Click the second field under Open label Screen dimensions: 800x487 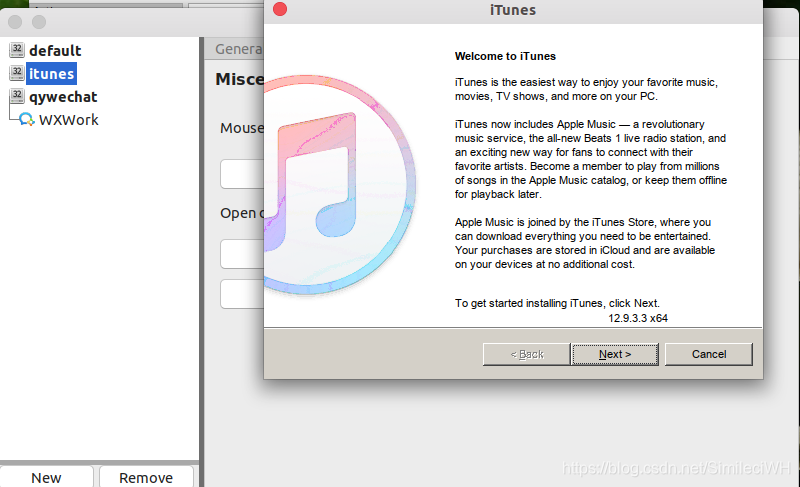click(x=242, y=294)
